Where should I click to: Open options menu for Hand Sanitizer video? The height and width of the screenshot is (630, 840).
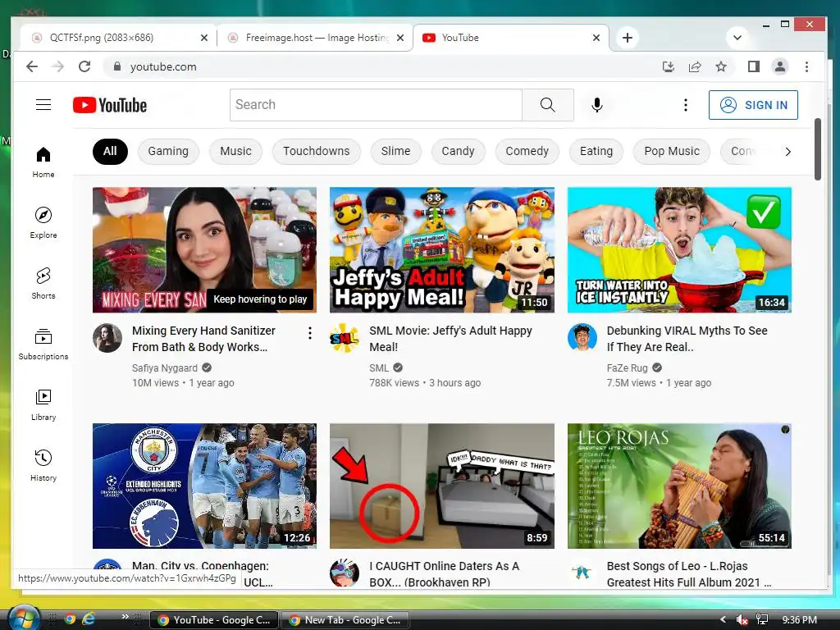(309, 333)
